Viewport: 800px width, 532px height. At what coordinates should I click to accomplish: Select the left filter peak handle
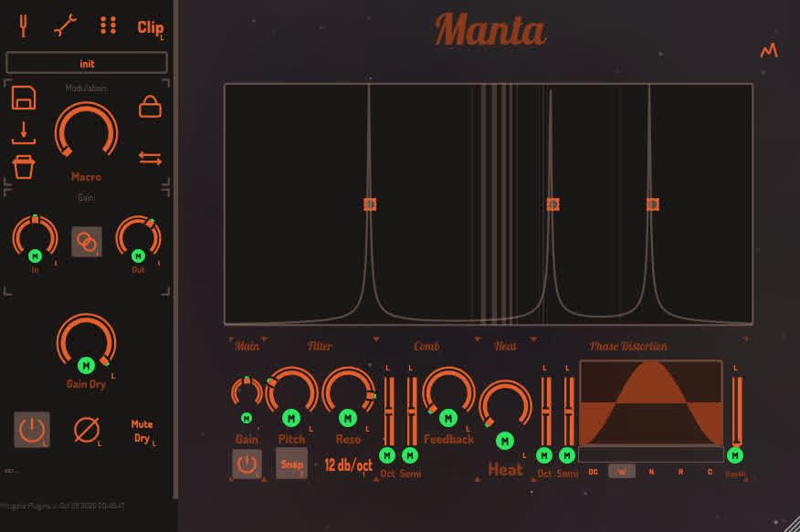click(x=370, y=204)
